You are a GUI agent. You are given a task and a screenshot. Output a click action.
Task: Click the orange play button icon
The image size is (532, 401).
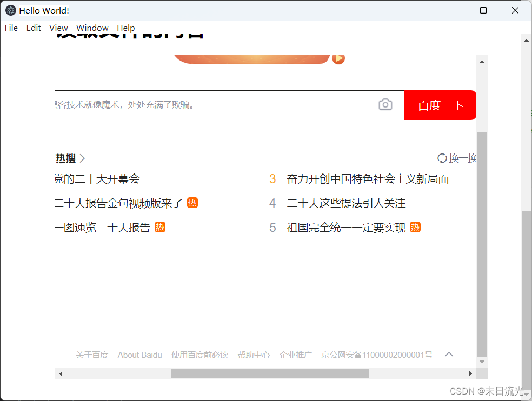click(338, 59)
